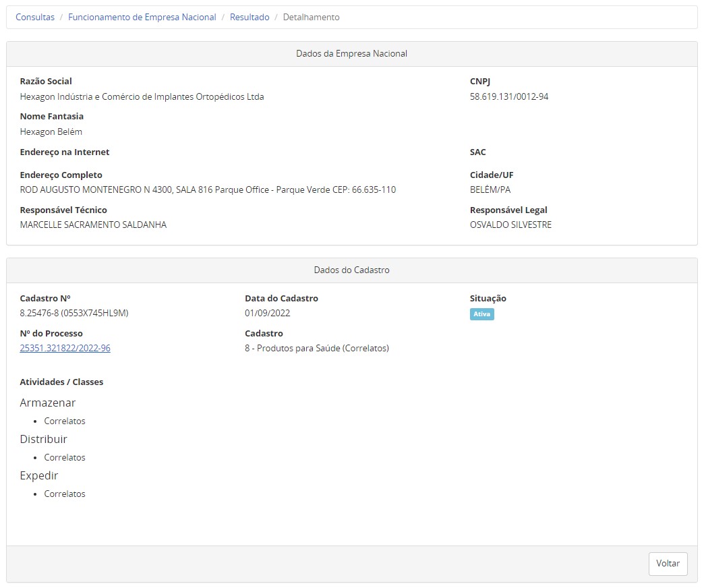Select the CNPJ value 58.619.131/0012-94
704x588 pixels.
point(509,97)
